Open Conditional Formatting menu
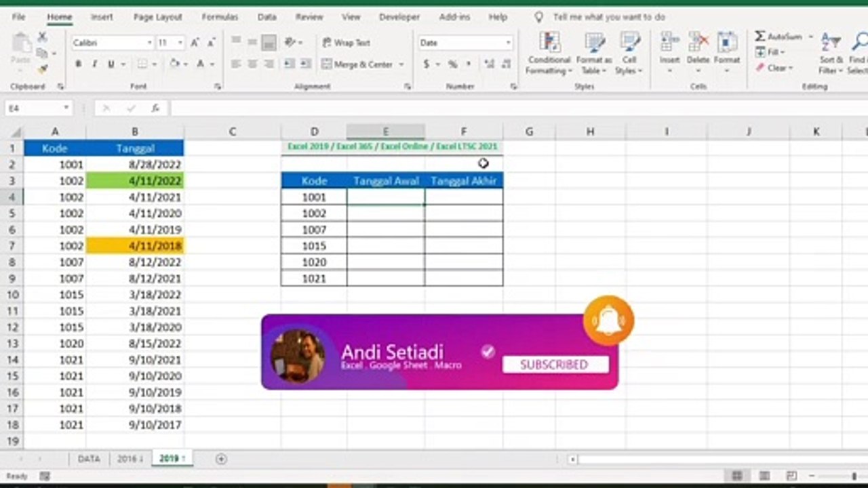Viewport: 868px width, 488px height. tap(549, 53)
